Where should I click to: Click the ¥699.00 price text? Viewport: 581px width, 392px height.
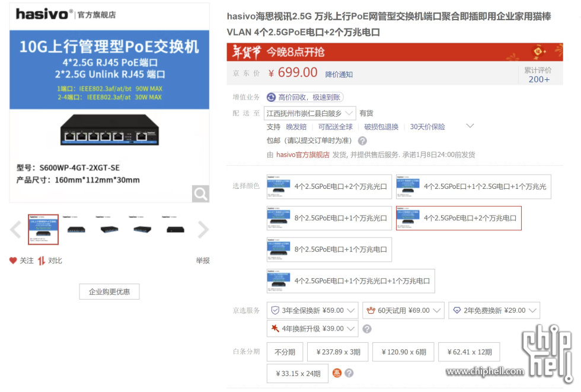[293, 73]
